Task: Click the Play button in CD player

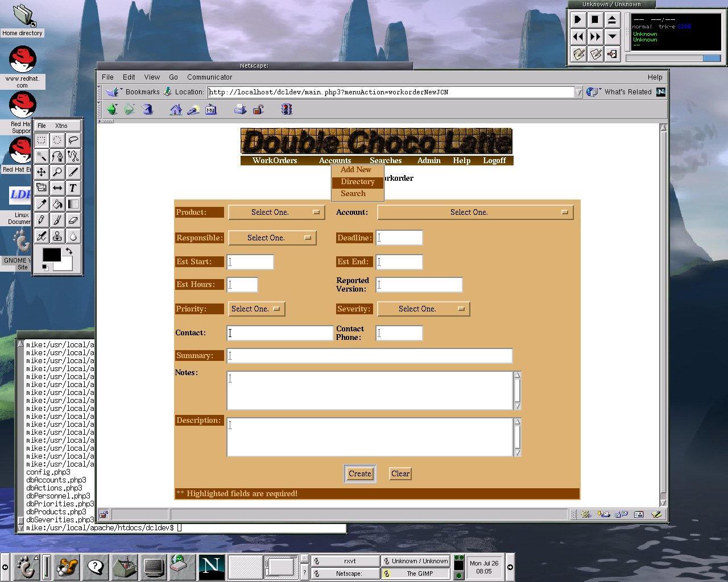Action: coord(578,20)
